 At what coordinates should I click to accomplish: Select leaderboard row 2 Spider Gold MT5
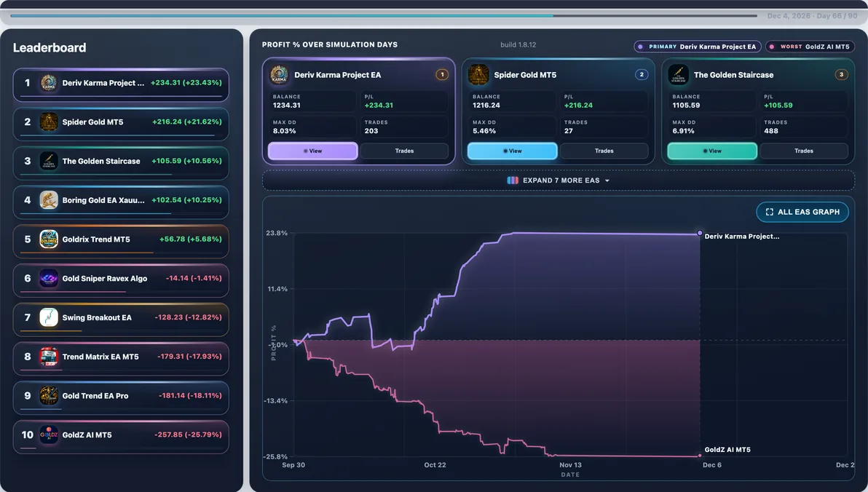[121, 124]
